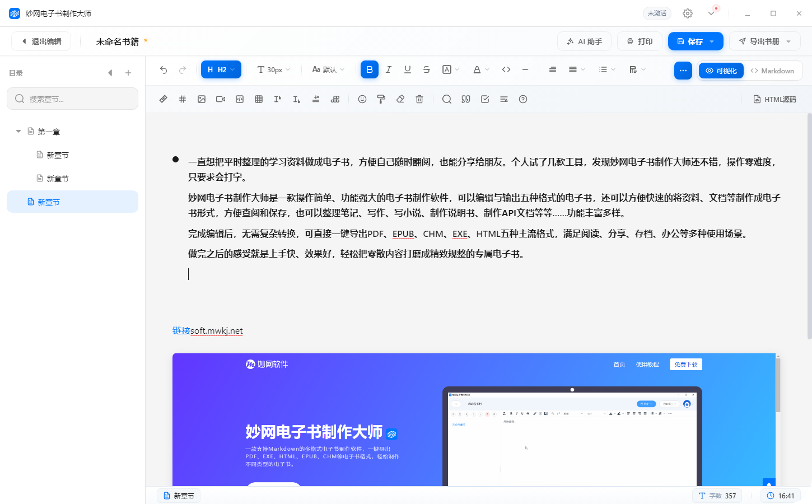Open the justify alignment icon
The image size is (812, 504).
pyautogui.click(x=553, y=69)
